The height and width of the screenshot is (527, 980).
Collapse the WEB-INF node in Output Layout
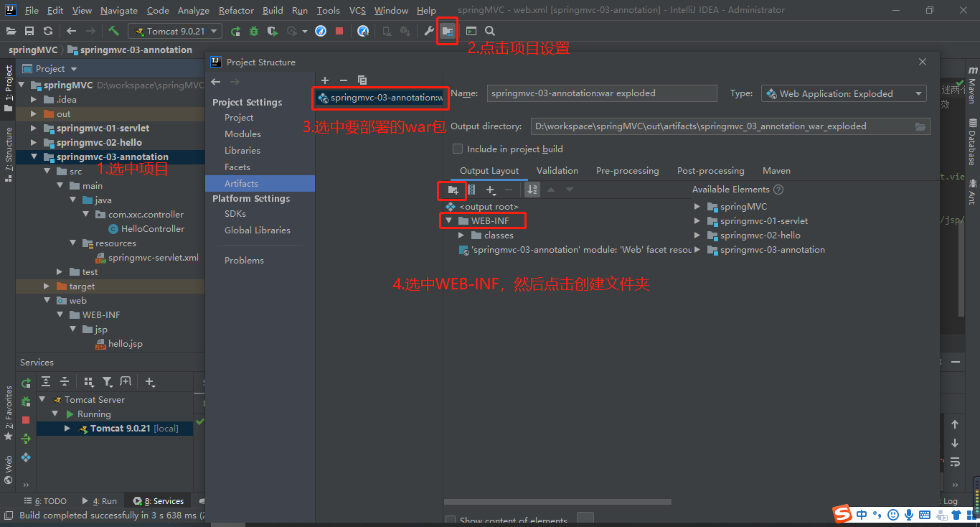448,220
